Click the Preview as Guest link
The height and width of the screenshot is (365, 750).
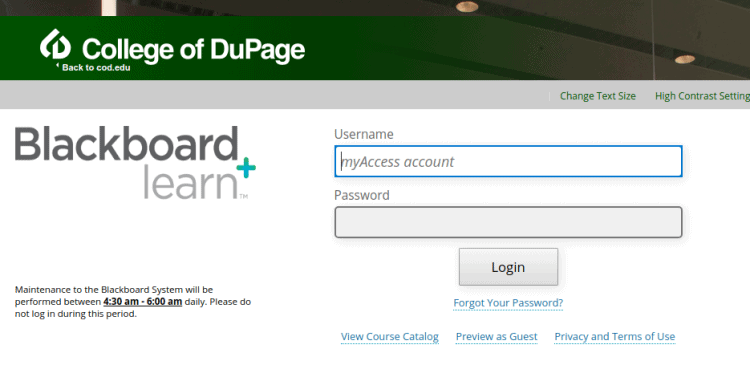496,336
